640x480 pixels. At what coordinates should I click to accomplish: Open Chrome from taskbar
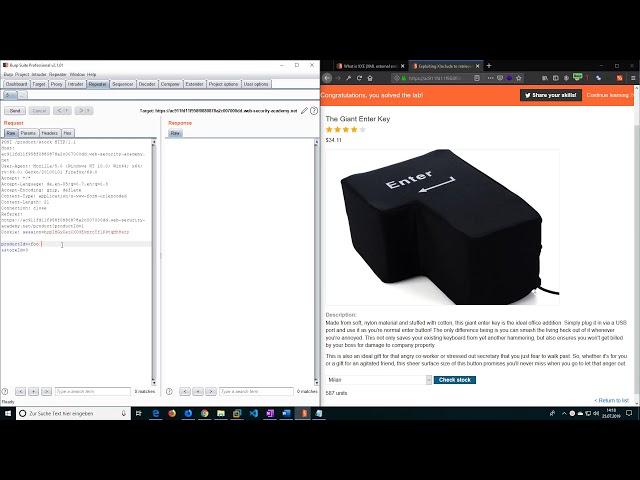[204, 413]
